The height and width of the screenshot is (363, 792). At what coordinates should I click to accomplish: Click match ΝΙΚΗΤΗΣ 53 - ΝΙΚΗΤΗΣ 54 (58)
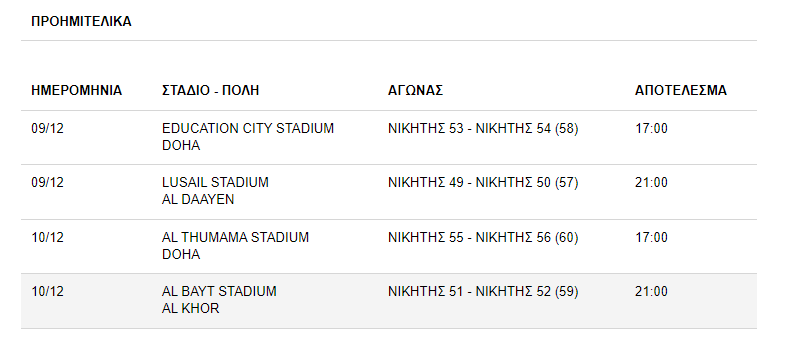tap(483, 129)
